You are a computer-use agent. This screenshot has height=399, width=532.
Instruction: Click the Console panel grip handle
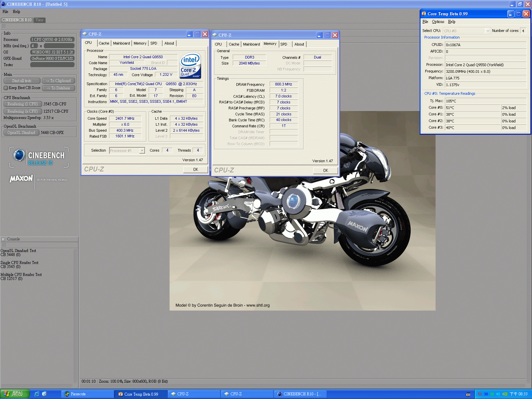[x=4, y=245]
